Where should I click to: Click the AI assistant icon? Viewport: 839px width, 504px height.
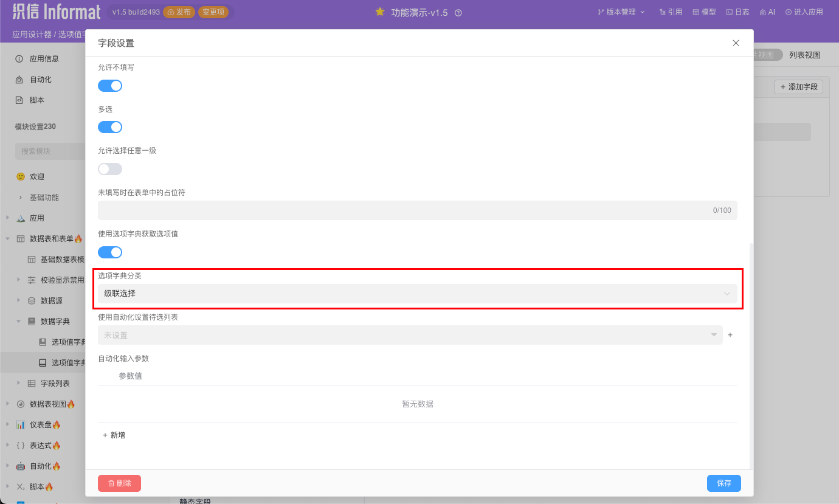pos(767,12)
